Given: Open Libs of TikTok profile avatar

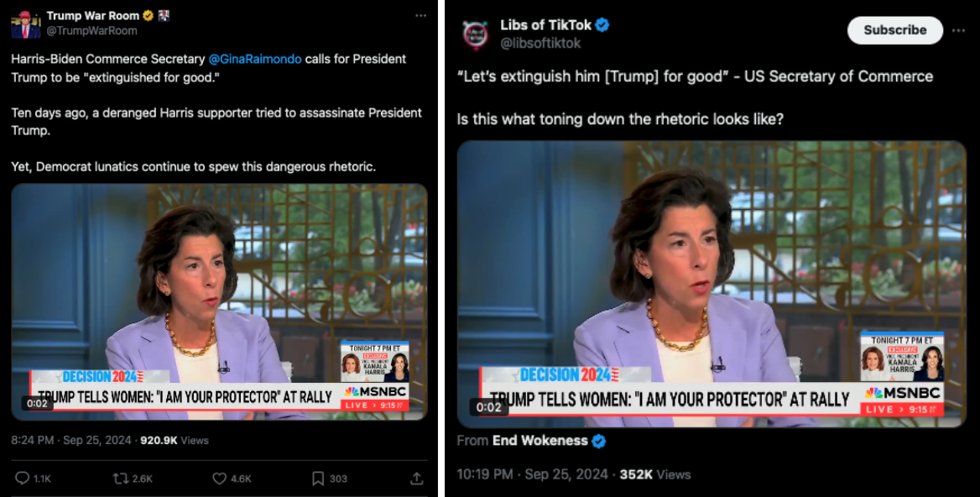Looking at the screenshot, I should click(x=476, y=34).
